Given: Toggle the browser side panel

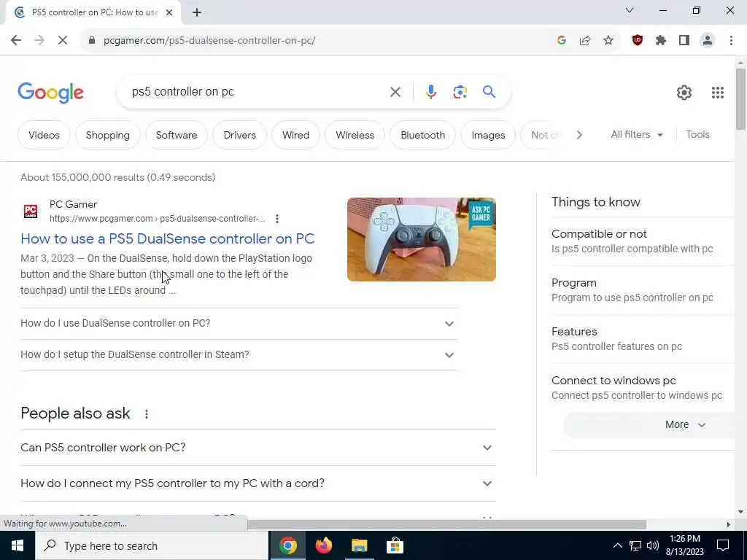Looking at the screenshot, I should pos(684,41).
